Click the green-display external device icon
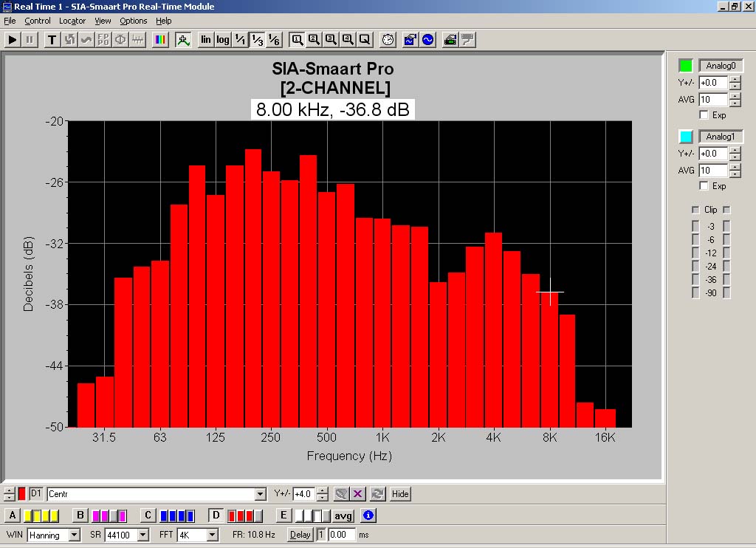This screenshot has height=548, width=756. [x=450, y=40]
